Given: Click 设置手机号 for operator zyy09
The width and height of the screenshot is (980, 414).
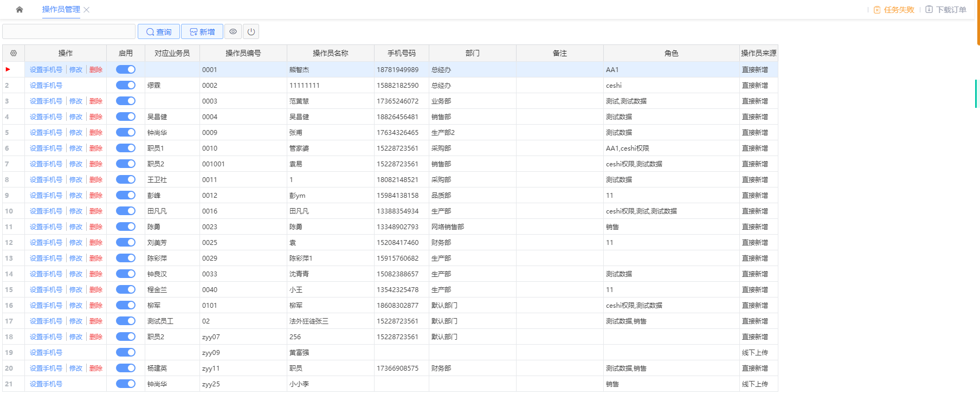Looking at the screenshot, I should [x=46, y=352].
